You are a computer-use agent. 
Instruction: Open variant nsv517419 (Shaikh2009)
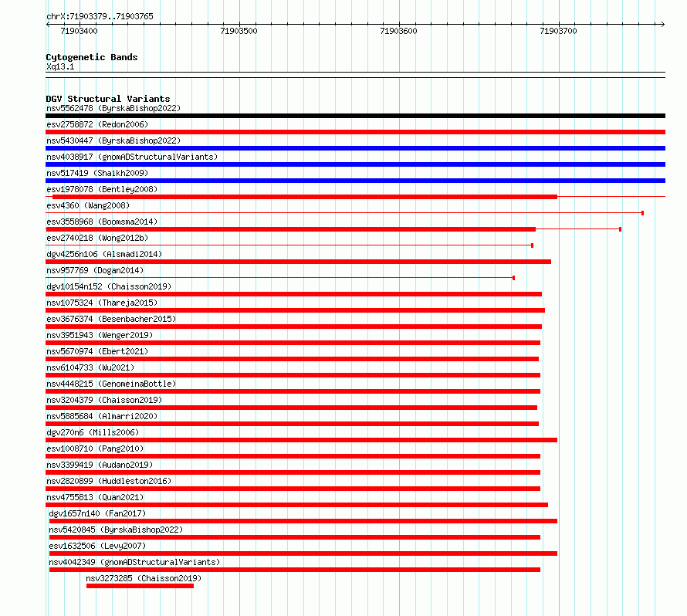[97, 173]
